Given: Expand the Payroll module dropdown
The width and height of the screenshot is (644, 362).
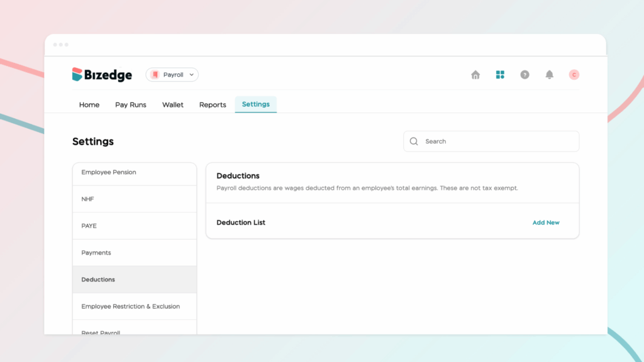Looking at the screenshot, I should [x=172, y=75].
